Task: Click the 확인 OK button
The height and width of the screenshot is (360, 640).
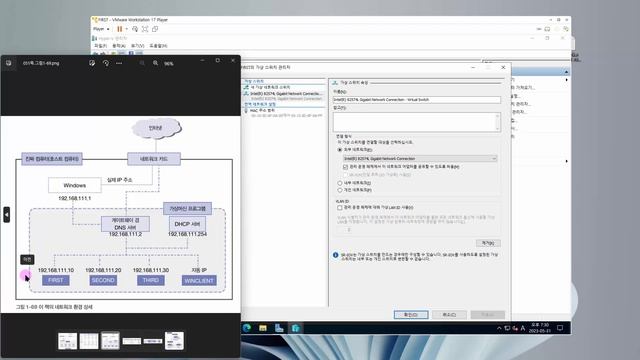Action: pyautogui.click(x=411, y=315)
